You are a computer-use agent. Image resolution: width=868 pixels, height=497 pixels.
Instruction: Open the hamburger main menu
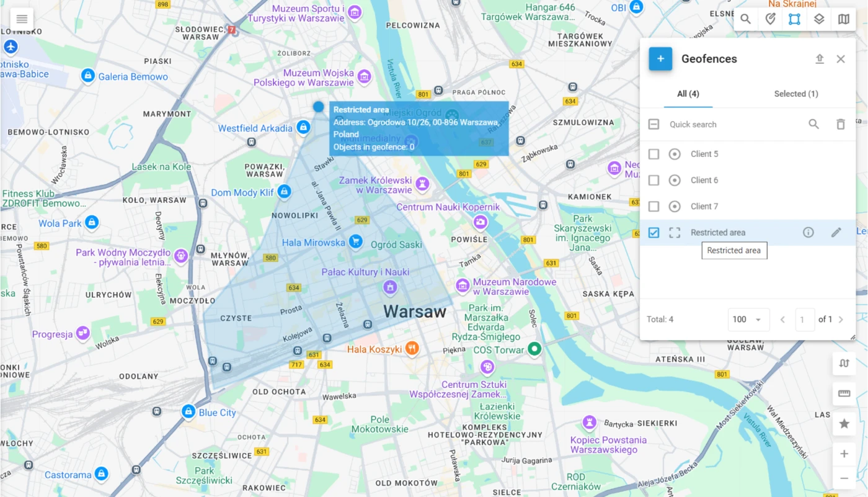coord(22,19)
